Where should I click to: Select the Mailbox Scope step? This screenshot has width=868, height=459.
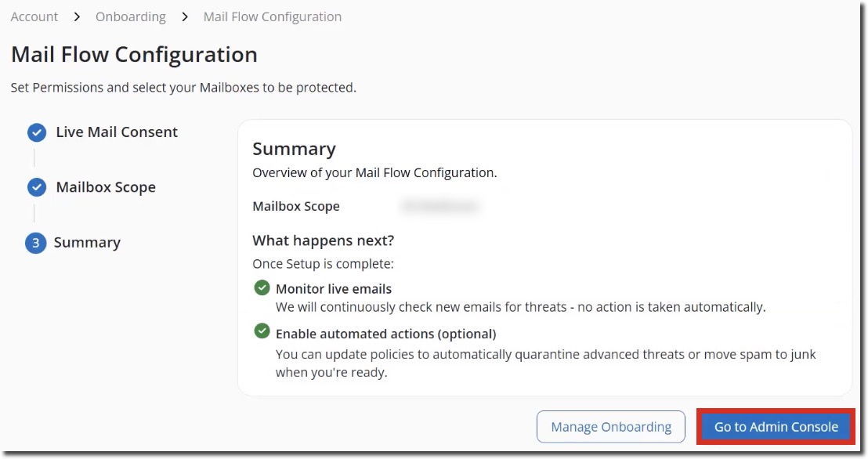[x=104, y=187]
